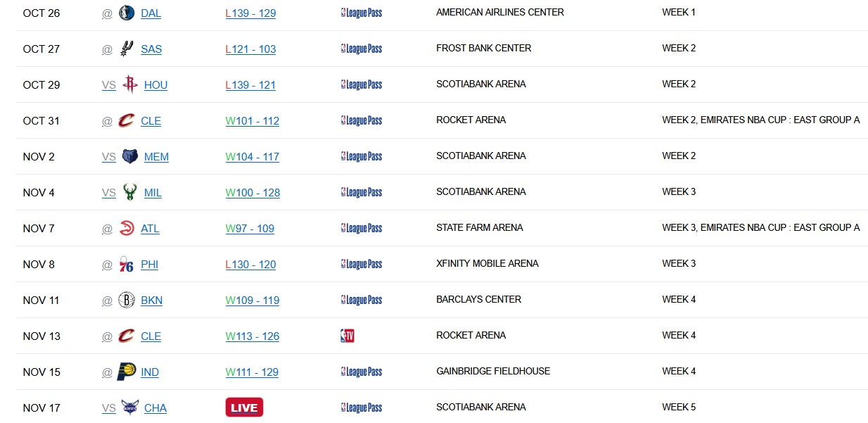Click the CLE link on Oct 31
868x423 pixels.
pos(151,121)
